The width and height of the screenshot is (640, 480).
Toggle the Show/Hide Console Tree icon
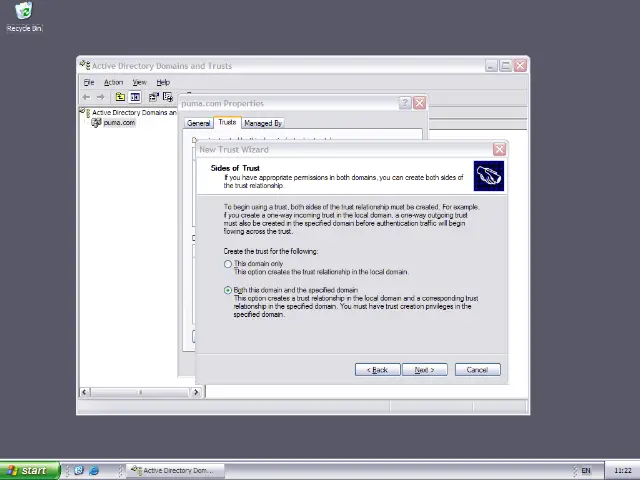pos(135,97)
